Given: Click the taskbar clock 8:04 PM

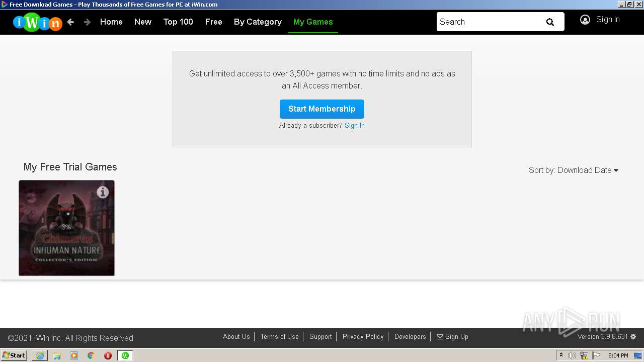Looking at the screenshot, I should click(x=618, y=355).
